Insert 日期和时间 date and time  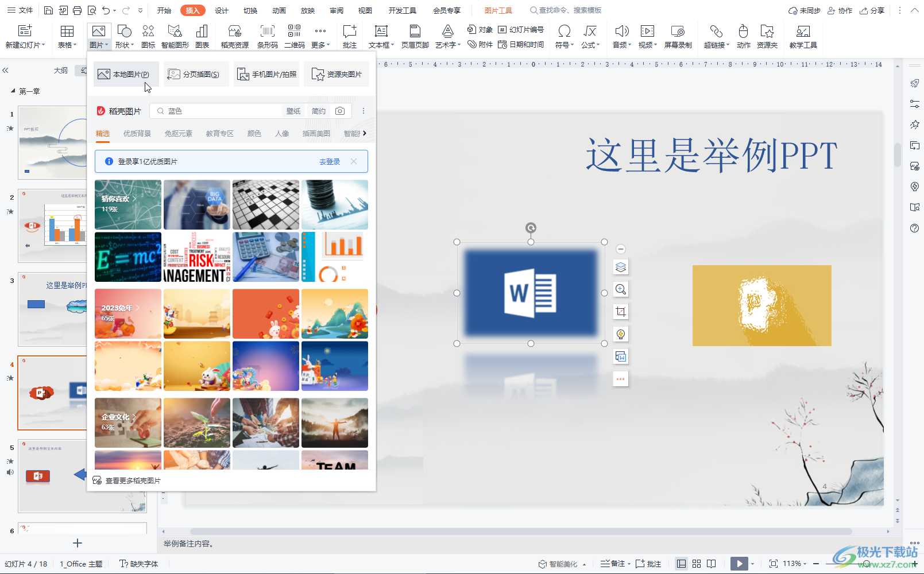click(x=521, y=44)
